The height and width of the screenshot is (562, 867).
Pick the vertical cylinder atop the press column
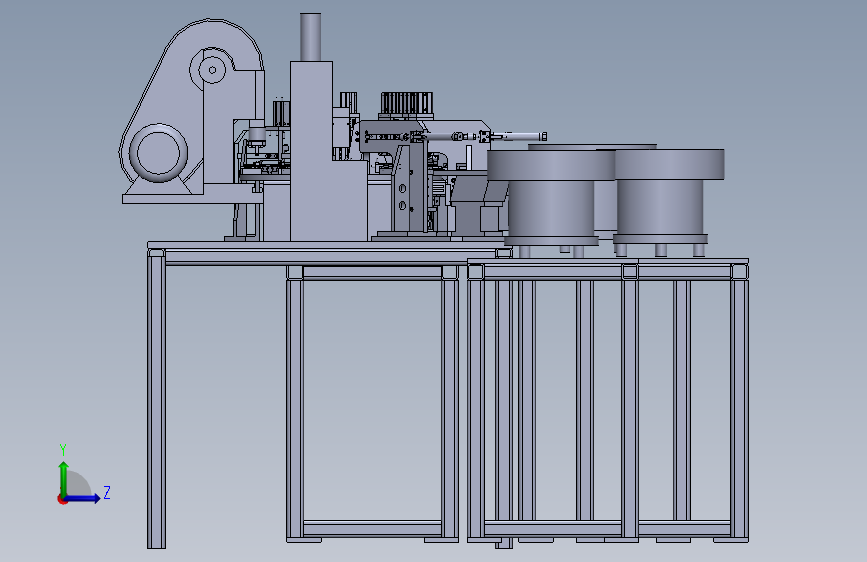pyautogui.click(x=311, y=37)
